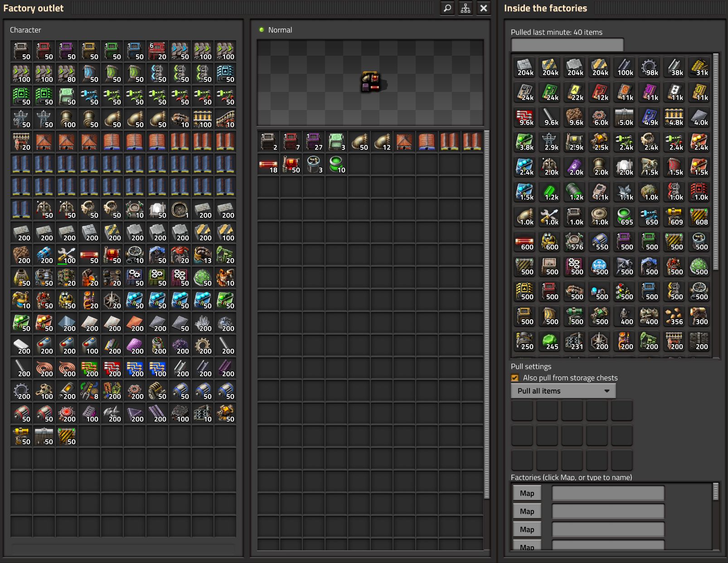Click the Normal status label

tap(280, 30)
